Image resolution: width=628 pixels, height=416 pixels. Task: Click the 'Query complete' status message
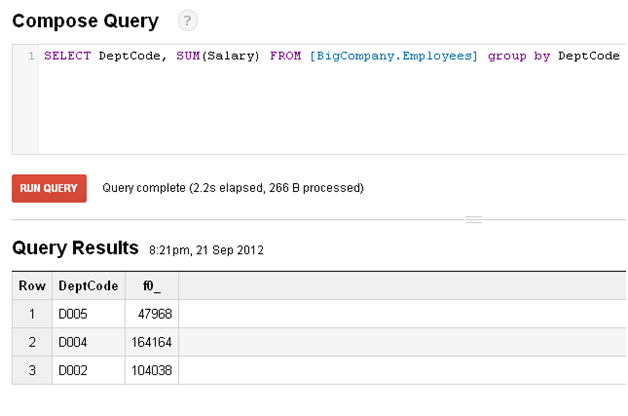pyautogui.click(x=233, y=188)
